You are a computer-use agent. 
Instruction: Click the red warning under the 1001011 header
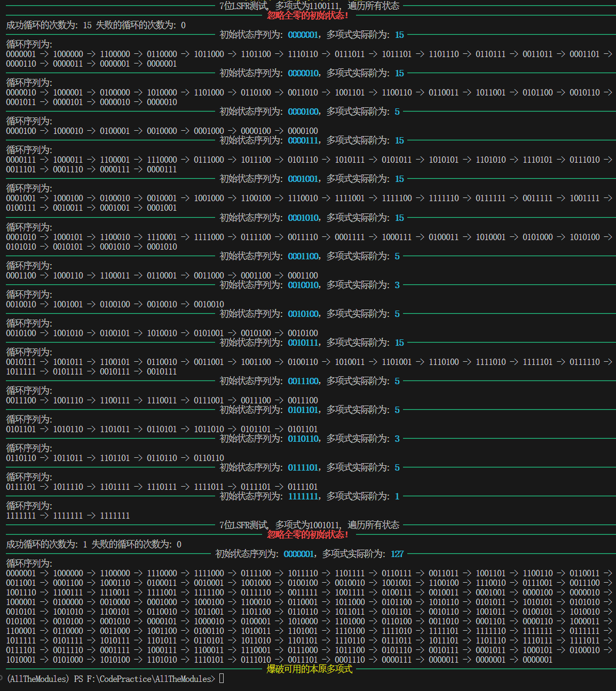[307, 535]
